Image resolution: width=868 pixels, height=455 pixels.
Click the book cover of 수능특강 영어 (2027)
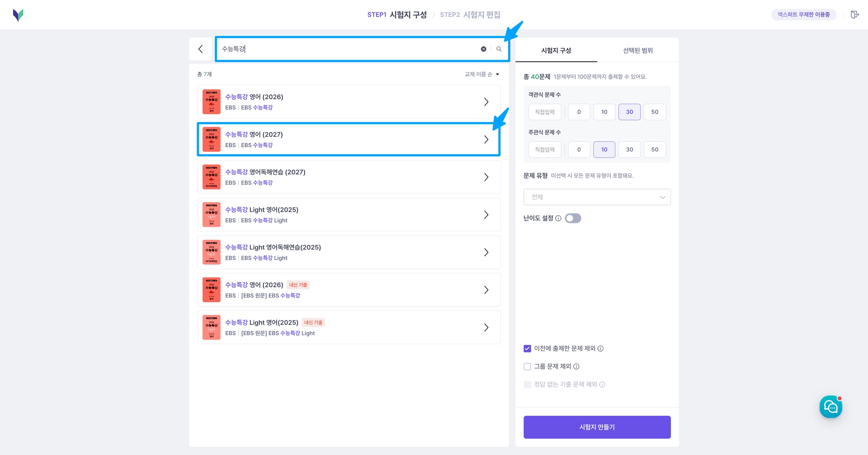211,139
